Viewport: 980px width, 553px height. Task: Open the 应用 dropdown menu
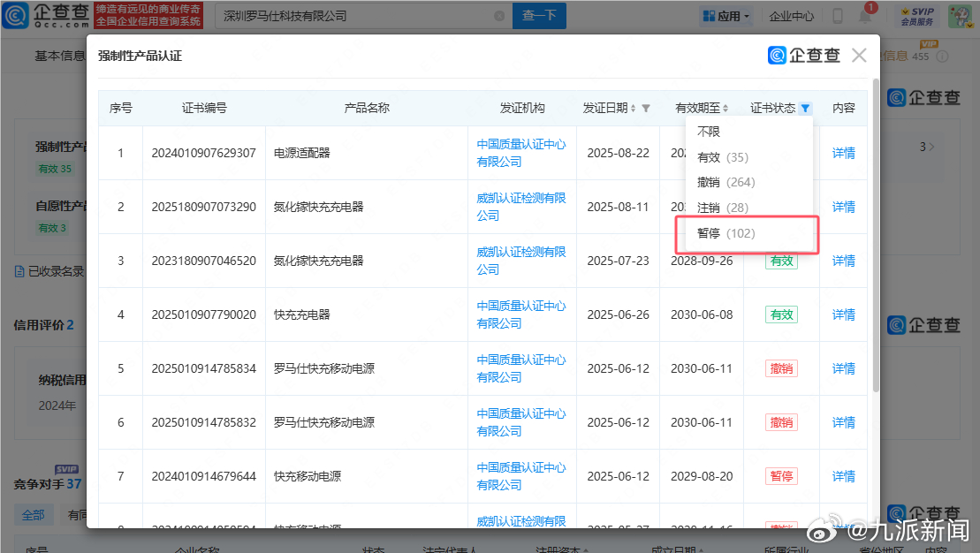[x=726, y=16]
